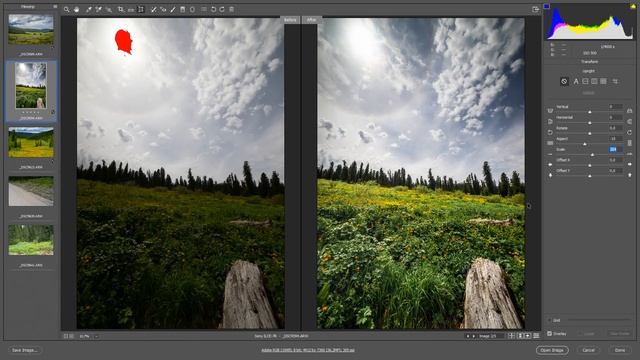Open the zoom level dropdown
The image size is (640, 360).
(x=96, y=336)
